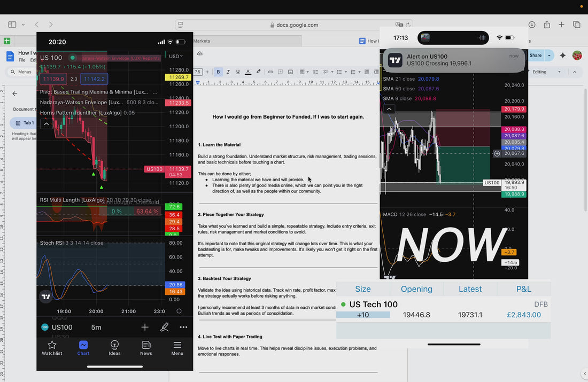The height and width of the screenshot is (382, 588).
Task: Open the News tab
Action: [146, 348]
